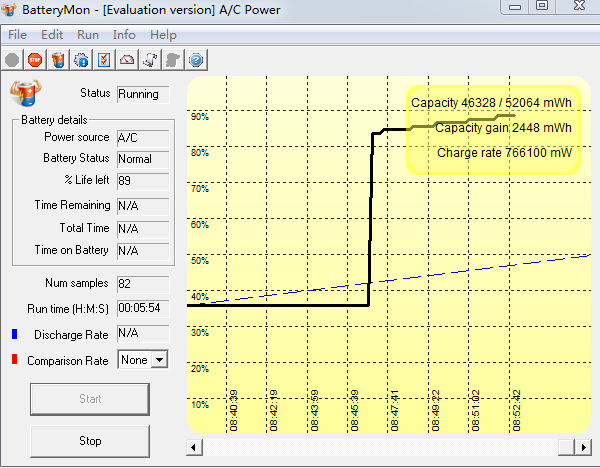
Task: Click the Discharge Rate value field
Action: point(143,333)
